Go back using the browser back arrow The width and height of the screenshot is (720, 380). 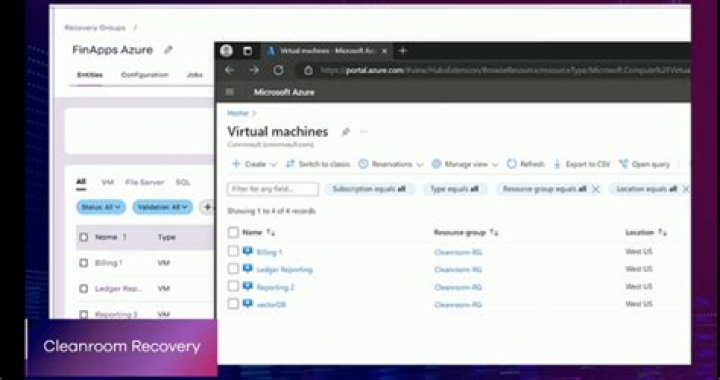[230, 70]
